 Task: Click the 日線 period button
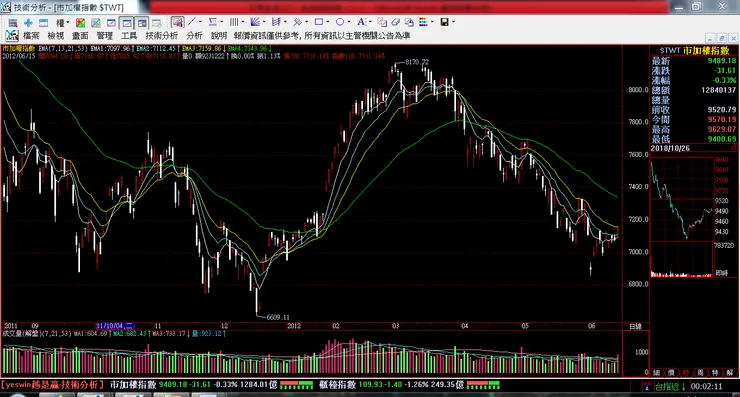pyautogui.click(x=635, y=327)
